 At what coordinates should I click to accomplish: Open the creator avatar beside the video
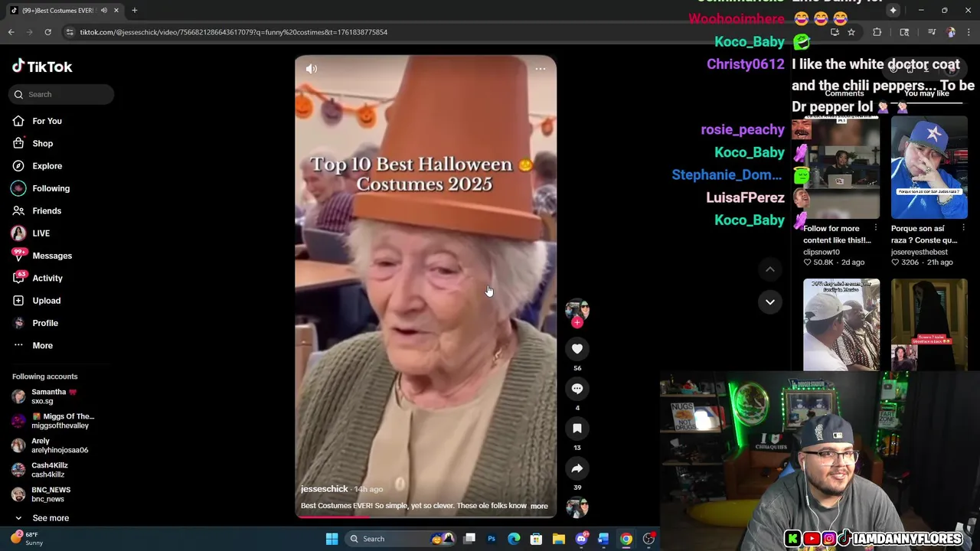(577, 309)
